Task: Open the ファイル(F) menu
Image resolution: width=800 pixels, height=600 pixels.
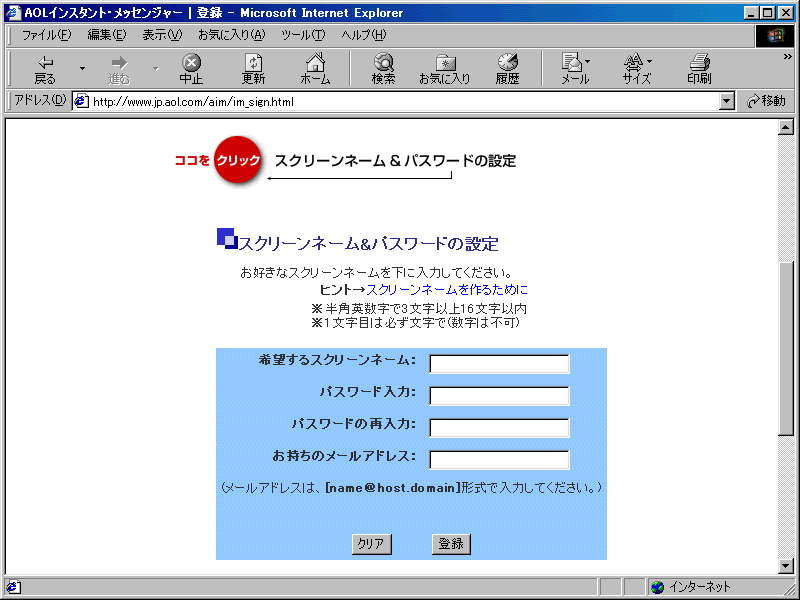Action: tap(46, 35)
